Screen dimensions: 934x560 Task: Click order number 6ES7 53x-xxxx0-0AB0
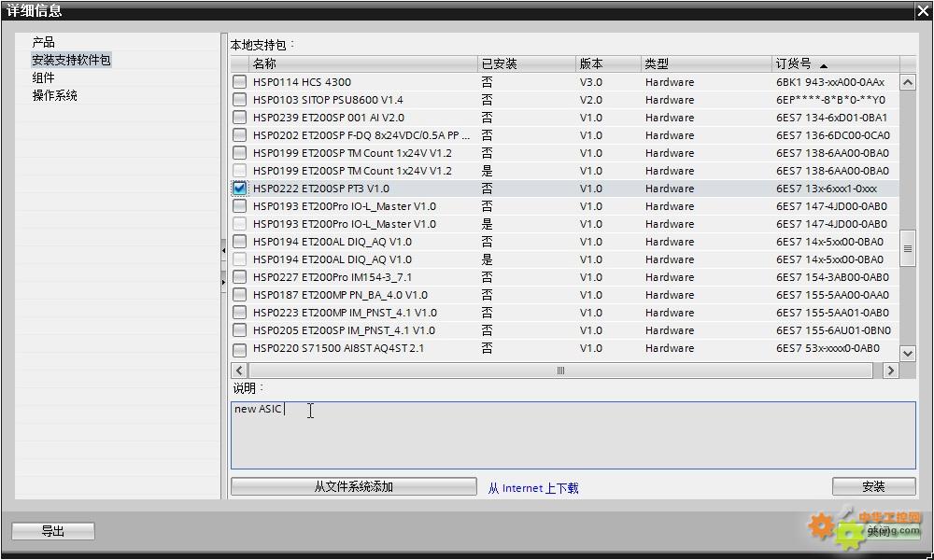click(828, 349)
